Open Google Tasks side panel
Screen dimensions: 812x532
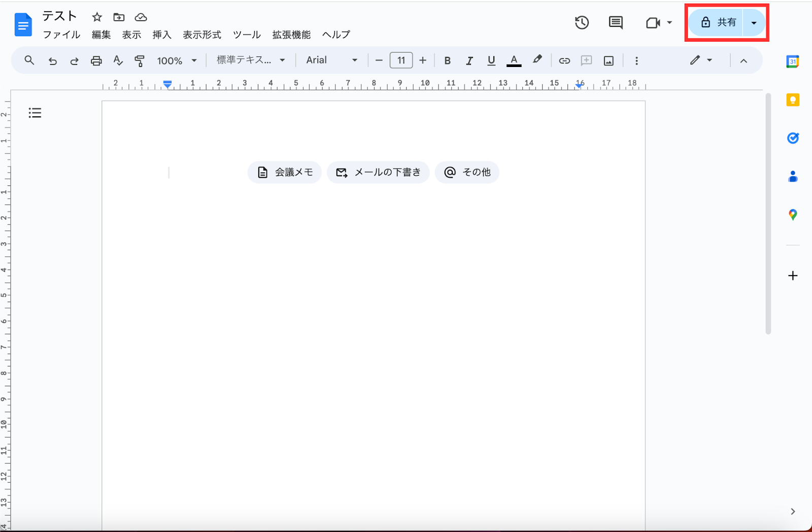[793, 138]
